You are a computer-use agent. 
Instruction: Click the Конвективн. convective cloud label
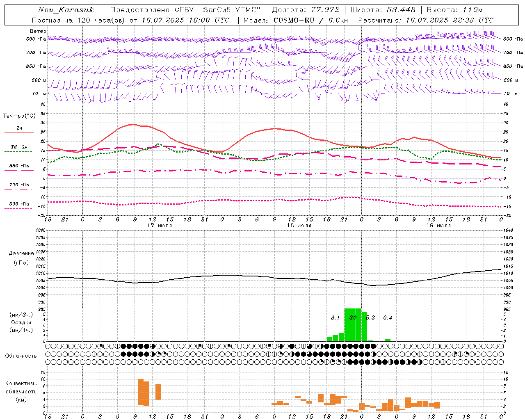(x=21, y=383)
